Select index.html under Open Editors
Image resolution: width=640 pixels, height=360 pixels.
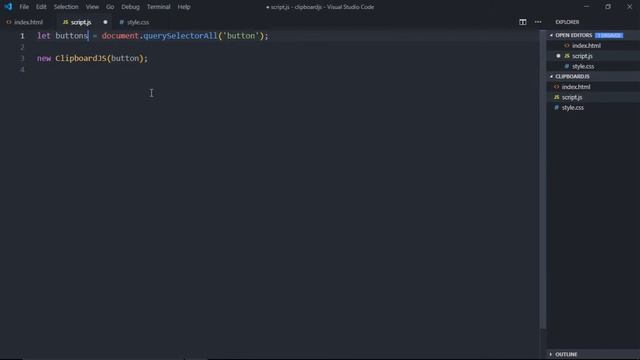(x=586, y=46)
